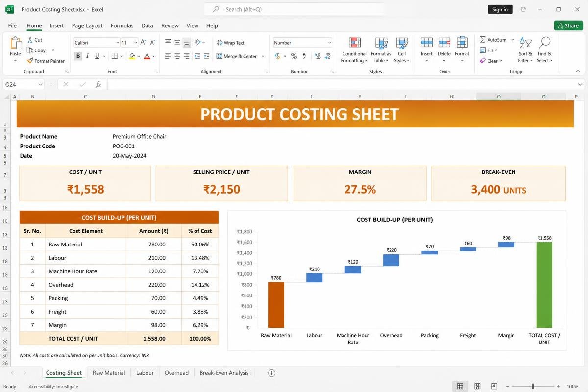Open the Clear dropdown
Screen dimensions: 588x392
click(x=490, y=61)
